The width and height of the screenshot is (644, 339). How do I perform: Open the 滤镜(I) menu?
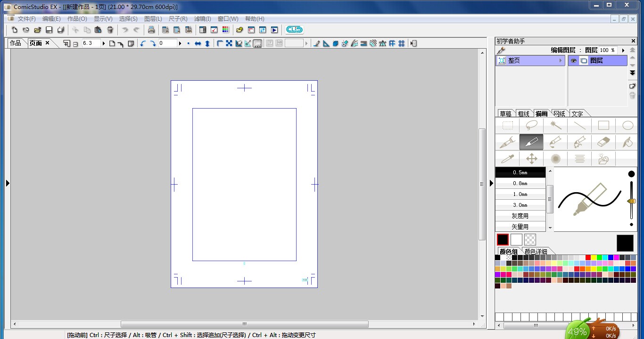point(202,19)
